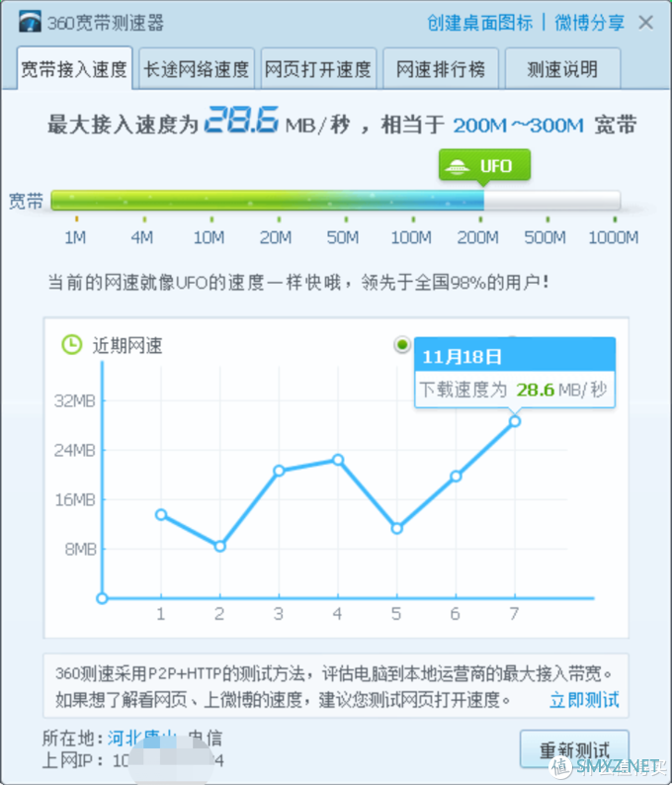672x785 pixels.
Task: Click the 200M~300M bandwidth text
Action: pos(519,126)
